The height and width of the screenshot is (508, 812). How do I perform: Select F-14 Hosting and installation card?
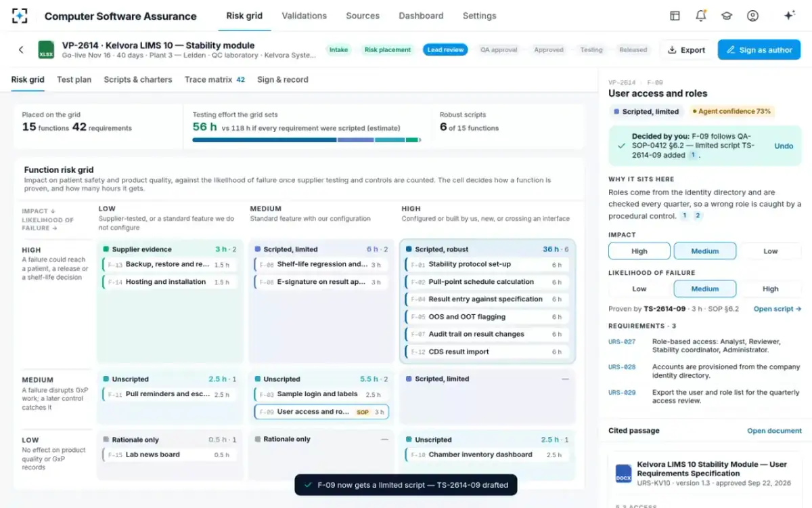point(169,282)
